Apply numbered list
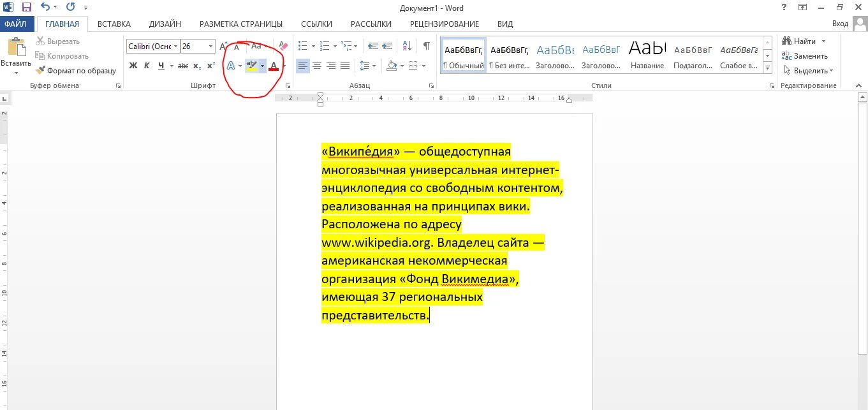The height and width of the screenshot is (410, 868). coord(324,46)
